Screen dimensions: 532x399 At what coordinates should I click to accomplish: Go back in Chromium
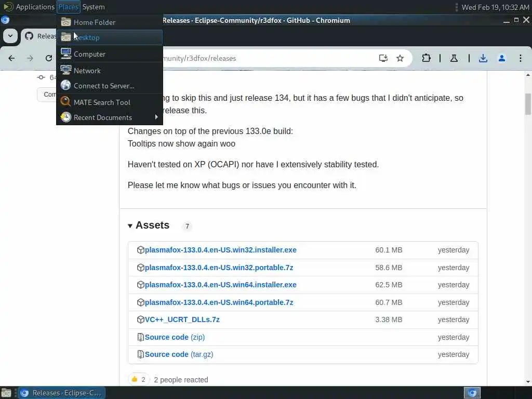point(11,58)
